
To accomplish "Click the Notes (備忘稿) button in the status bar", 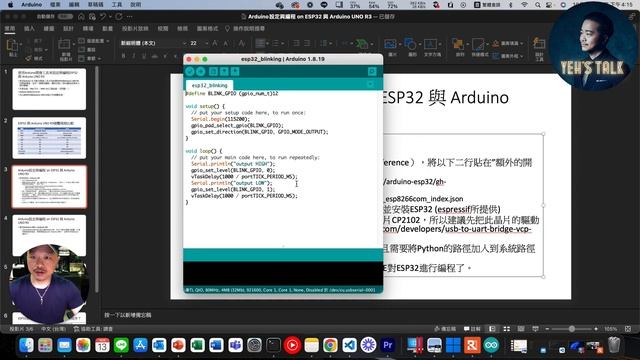I will [x=445, y=329].
